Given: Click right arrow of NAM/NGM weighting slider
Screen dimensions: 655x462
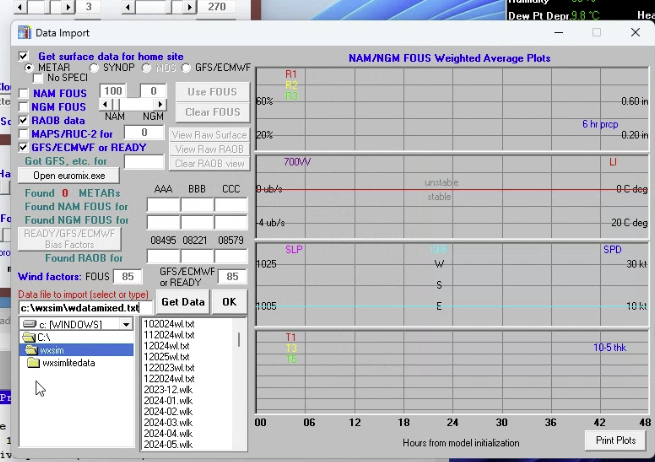Looking at the screenshot, I should (160, 104).
